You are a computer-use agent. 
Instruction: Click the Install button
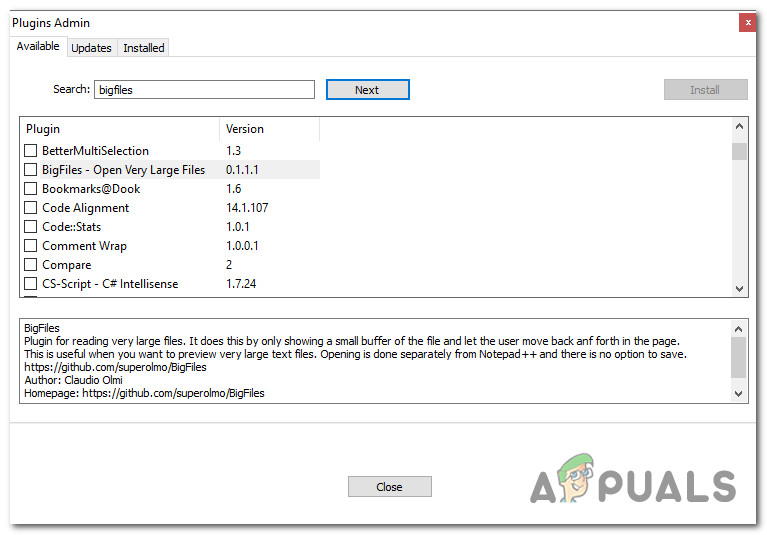pos(705,89)
